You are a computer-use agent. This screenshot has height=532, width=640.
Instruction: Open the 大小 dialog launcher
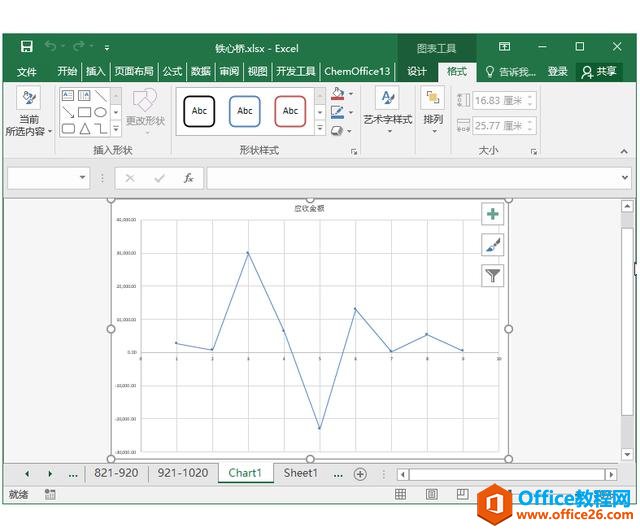click(x=534, y=152)
